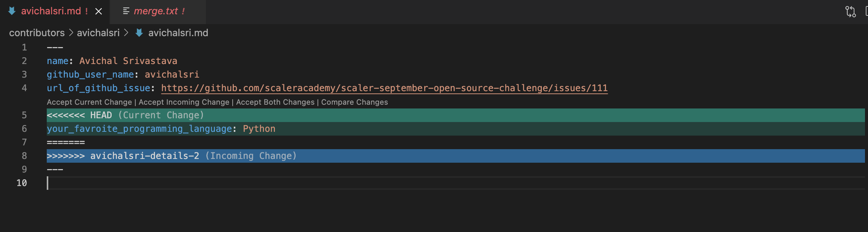Click the markdown icon in the breadcrumb
This screenshot has width=868, height=232.
click(139, 33)
